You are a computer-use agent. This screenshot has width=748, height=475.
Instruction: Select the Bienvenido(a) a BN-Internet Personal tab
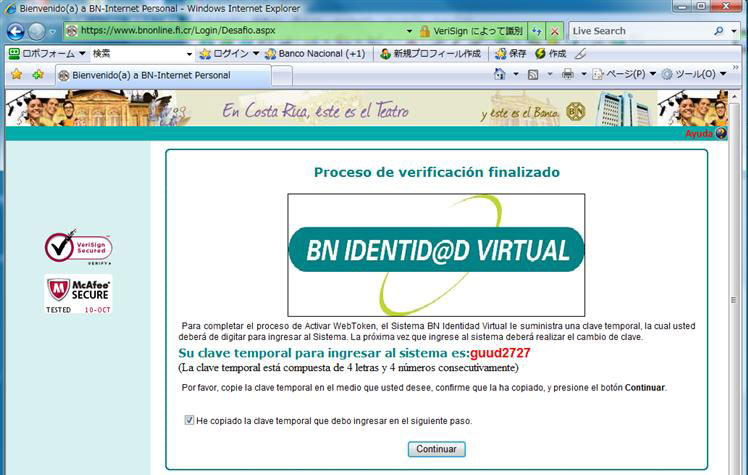pyautogui.click(x=163, y=75)
